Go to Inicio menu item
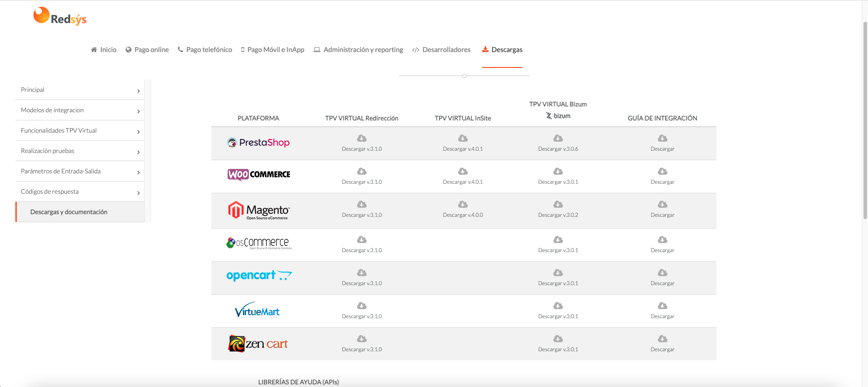The height and width of the screenshot is (387, 868). pyautogui.click(x=104, y=50)
